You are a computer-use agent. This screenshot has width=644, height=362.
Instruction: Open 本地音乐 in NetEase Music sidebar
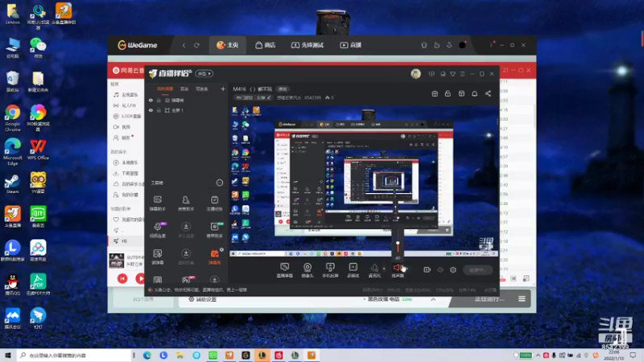(126, 162)
